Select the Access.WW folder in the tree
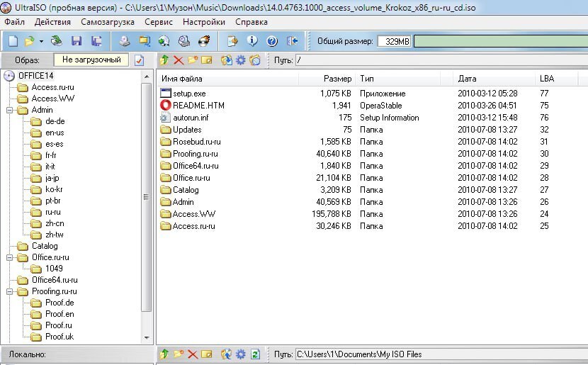588x365 pixels. [53, 99]
